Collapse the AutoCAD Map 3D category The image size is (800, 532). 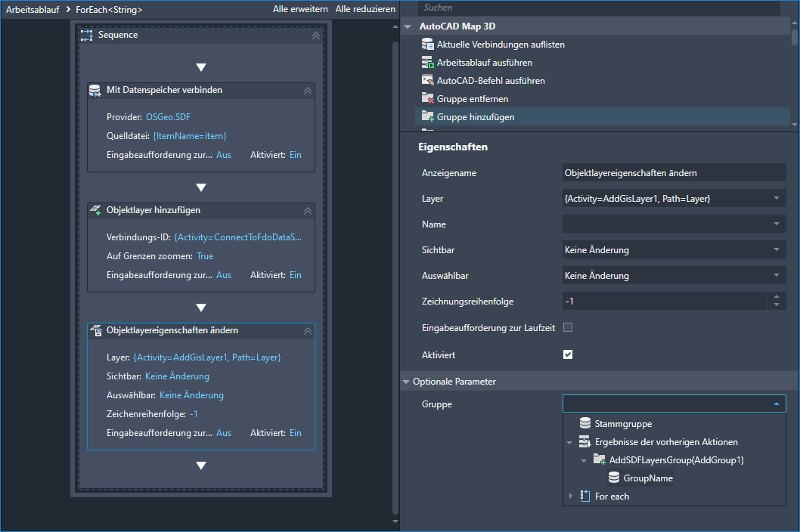click(408, 26)
